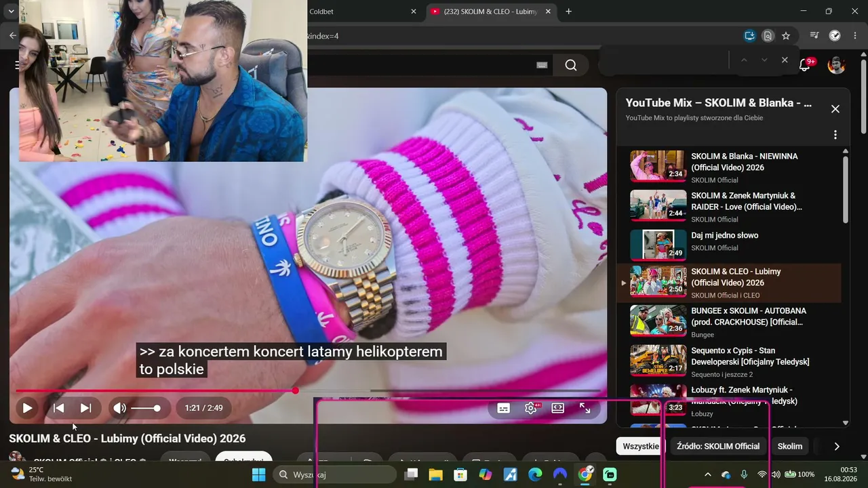Viewport: 868px width, 488px height.
Task: Open the Chrome three-dot menu
Action: click(854, 36)
